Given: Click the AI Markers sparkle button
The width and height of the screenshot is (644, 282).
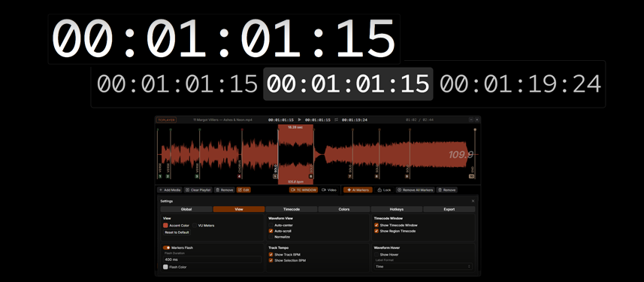Looking at the screenshot, I should (x=358, y=190).
